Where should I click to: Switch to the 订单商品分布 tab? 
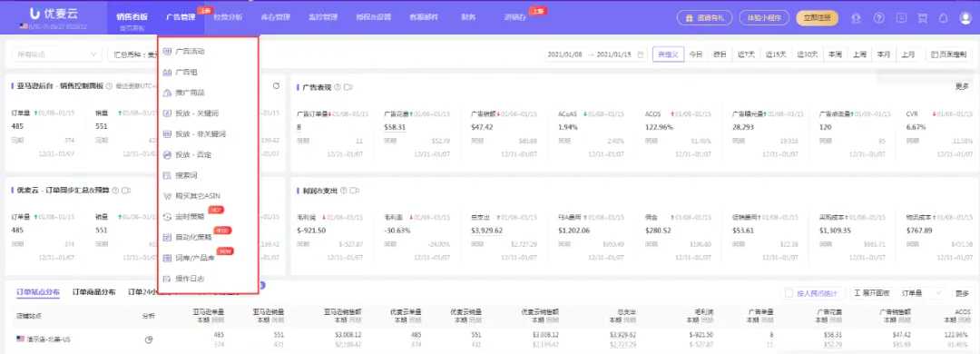pyautogui.click(x=93, y=292)
